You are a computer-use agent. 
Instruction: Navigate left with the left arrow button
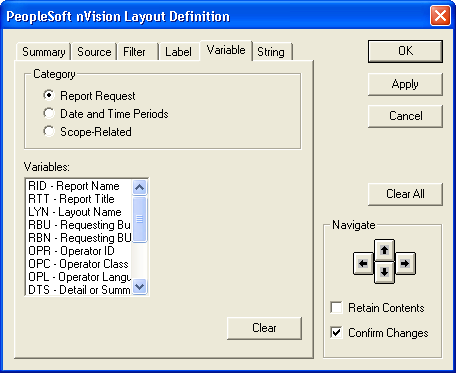pos(363,264)
